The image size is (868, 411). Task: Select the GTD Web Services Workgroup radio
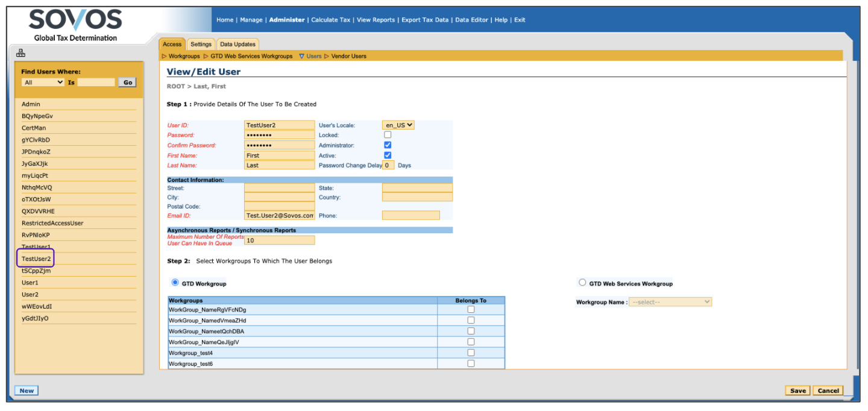pos(582,283)
